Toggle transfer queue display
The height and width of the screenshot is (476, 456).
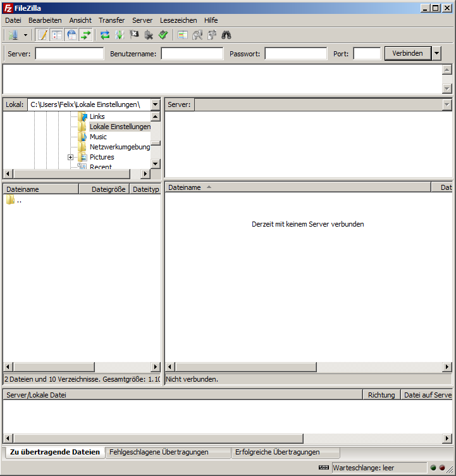[86, 35]
